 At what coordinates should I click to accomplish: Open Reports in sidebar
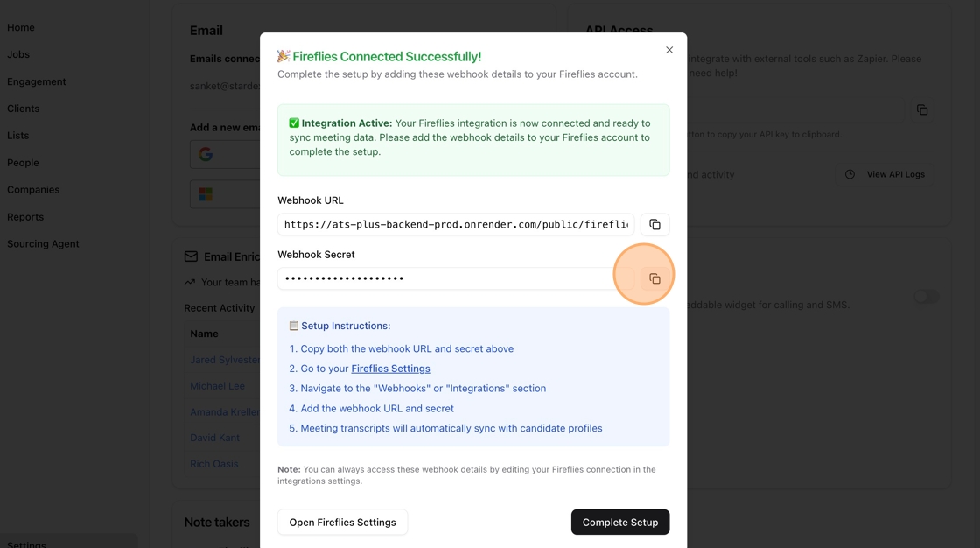coord(25,216)
